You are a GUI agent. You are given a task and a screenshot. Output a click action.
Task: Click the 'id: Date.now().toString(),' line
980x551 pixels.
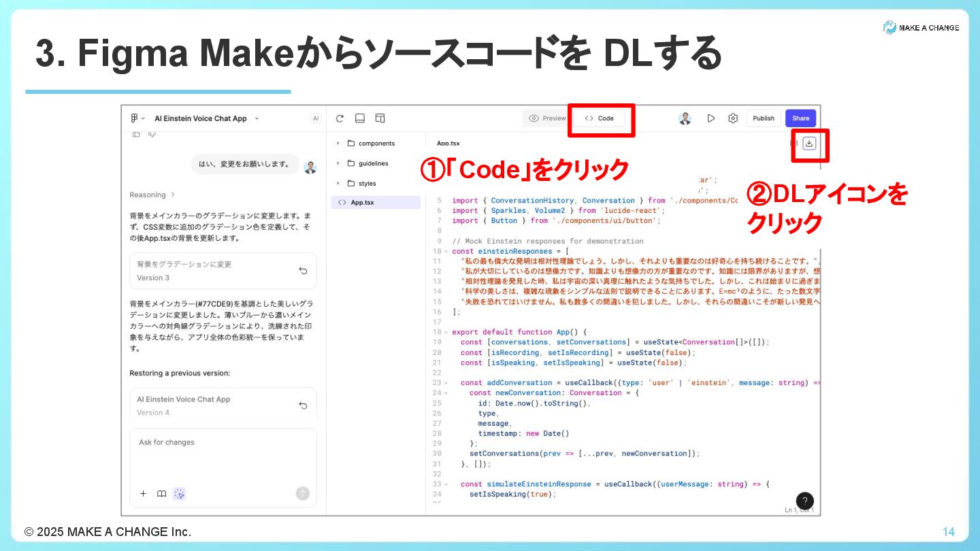(534, 403)
